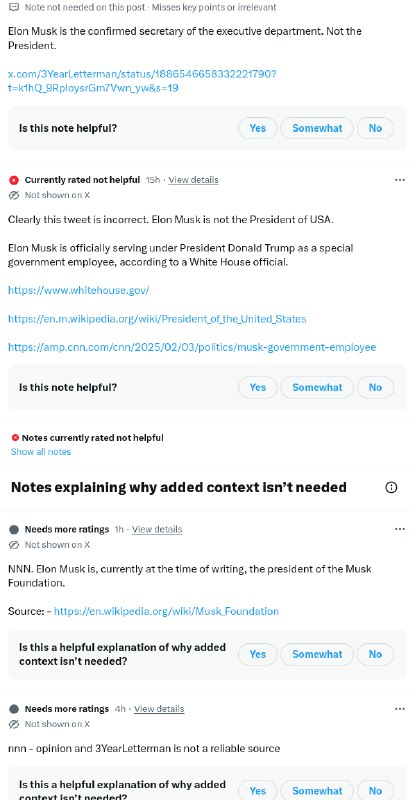Rate the White House employee note as Somewhat
The image size is (415, 800).
317,387
